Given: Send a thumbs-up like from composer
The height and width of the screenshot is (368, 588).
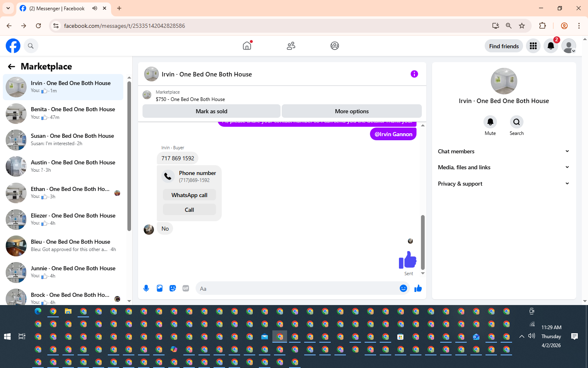Looking at the screenshot, I should coord(418,288).
